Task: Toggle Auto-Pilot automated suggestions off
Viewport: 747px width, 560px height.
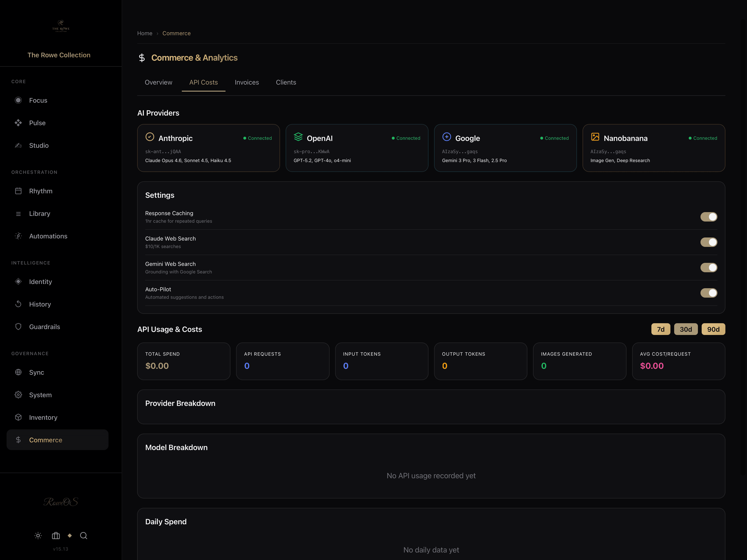Action: pyautogui.click(x=709, y=293)
